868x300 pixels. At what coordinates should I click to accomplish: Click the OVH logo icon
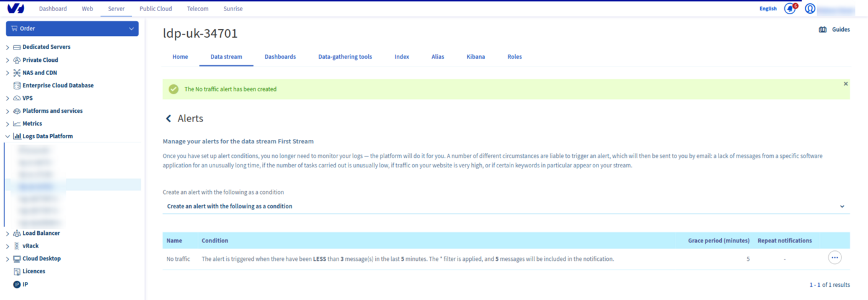point(15,9)
